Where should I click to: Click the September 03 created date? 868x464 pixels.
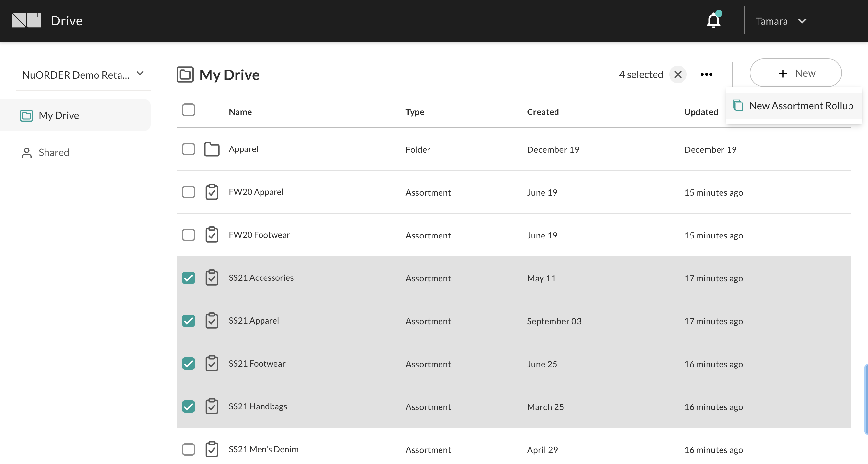pyautogui.click(x=554, y=321)
